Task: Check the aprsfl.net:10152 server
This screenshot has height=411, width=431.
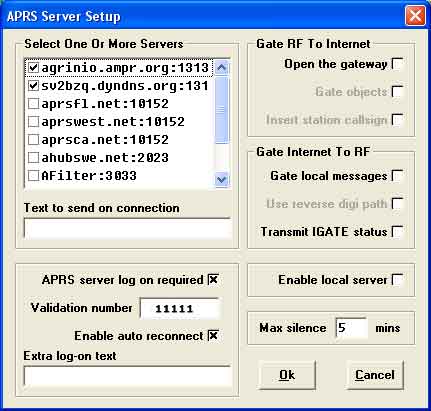Action: [x=33, y=104]
